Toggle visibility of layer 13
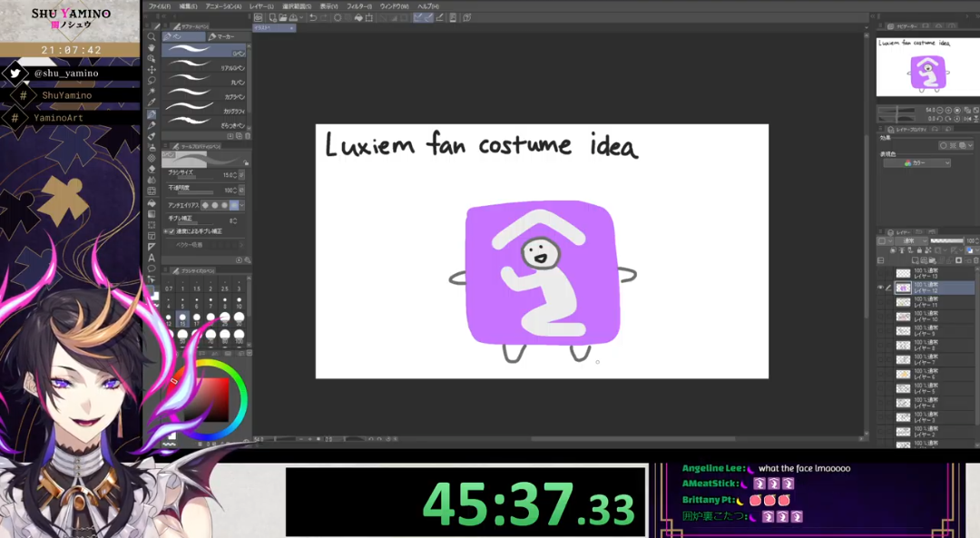The width and height of the screenshot is (980, 538). click(x=880, y=273)
